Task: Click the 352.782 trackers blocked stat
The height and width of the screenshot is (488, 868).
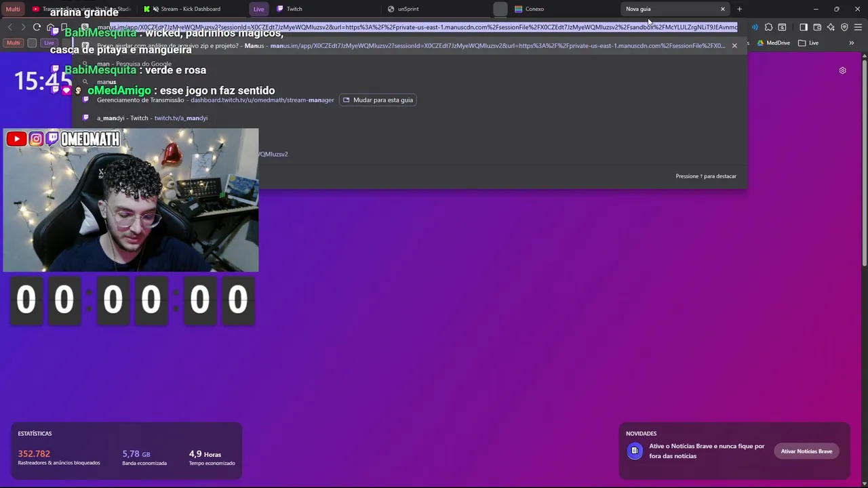Action: coord(59,457)
